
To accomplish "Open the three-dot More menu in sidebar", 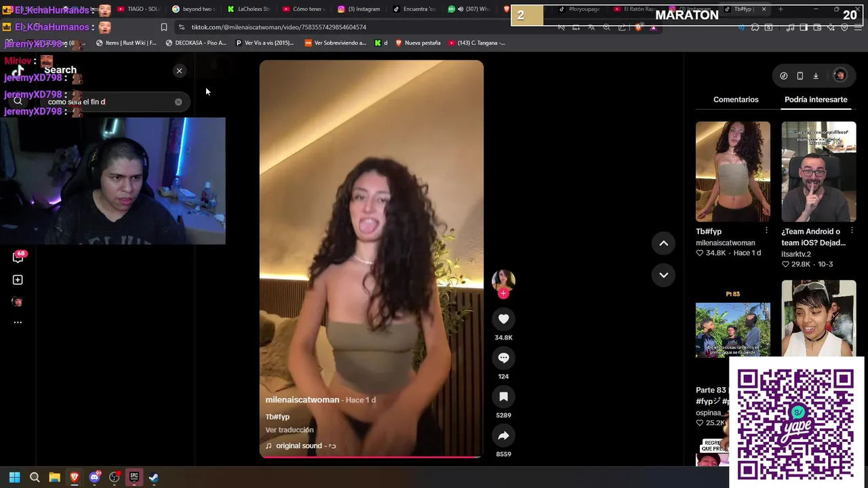I will coord(18,323).
